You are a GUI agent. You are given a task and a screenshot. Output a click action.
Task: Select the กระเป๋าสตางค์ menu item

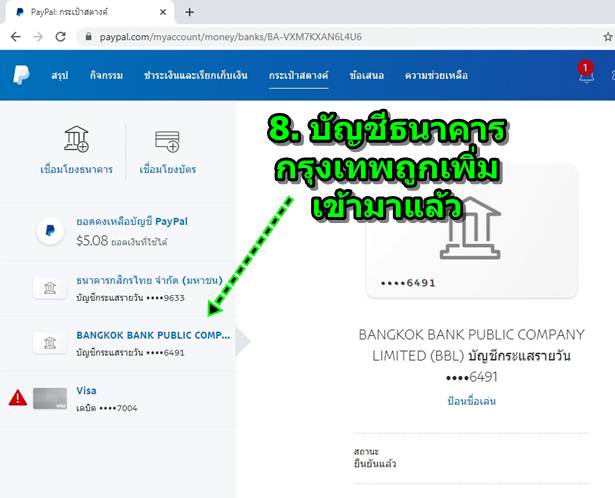(298, 75)
